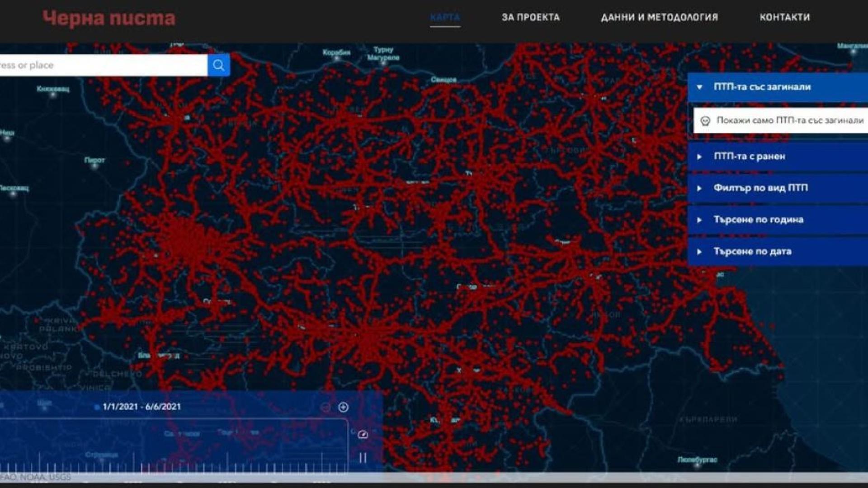Screen dimensions: 868x488
Task: Click the time slider zoom-in plus icon
Action: 344,407
